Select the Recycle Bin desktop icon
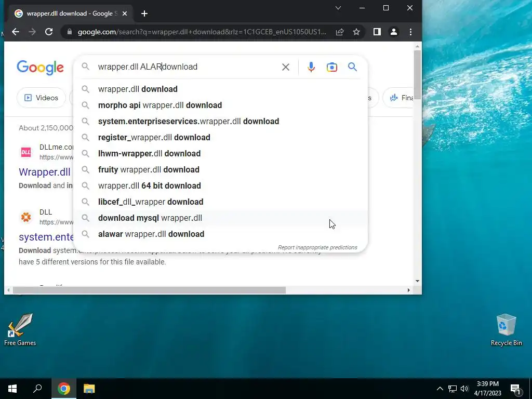Viewport: 532px width, 399px height. click(506, 330)
